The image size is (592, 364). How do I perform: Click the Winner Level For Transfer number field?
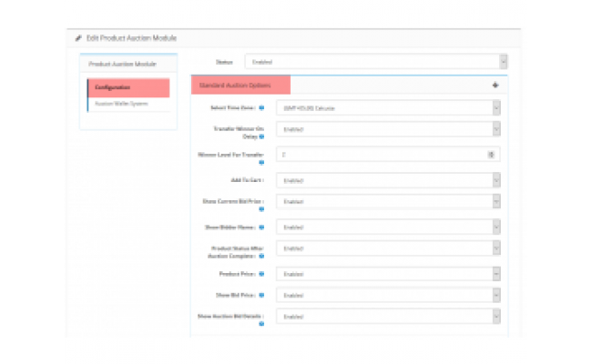tap(388, 155)
